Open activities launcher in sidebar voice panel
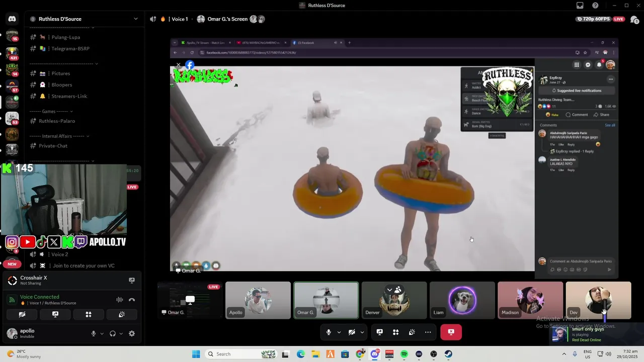Viewport: 644px width, 362px height. (x=89, y=314)
